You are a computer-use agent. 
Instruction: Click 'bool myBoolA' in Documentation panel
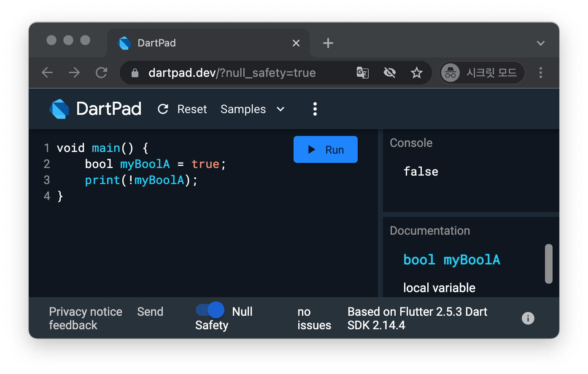[452, 260]
